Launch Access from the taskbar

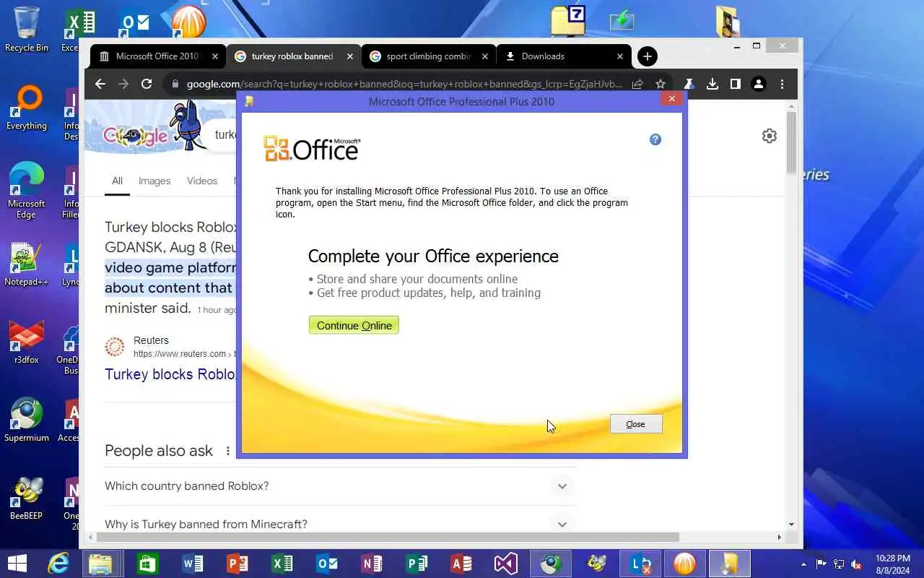[461, 564]
